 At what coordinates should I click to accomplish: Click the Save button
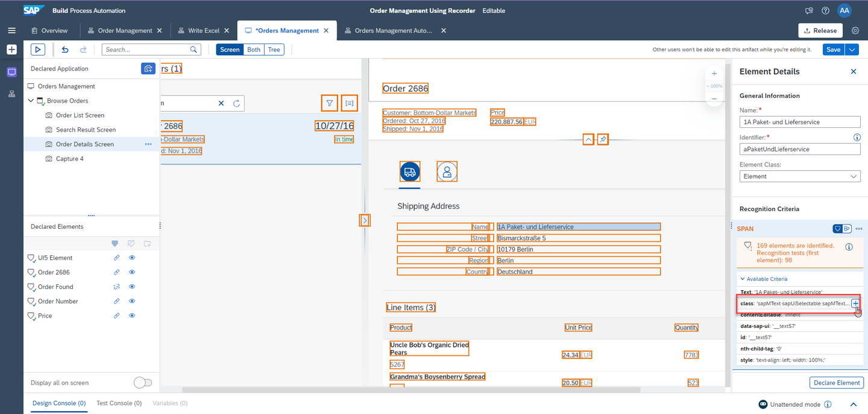point(834,49)
